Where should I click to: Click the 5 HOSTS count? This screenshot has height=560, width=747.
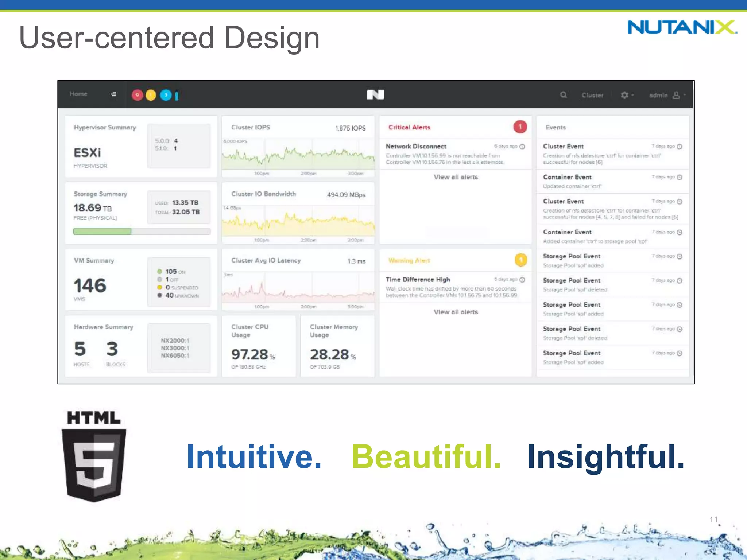[80, 349]
